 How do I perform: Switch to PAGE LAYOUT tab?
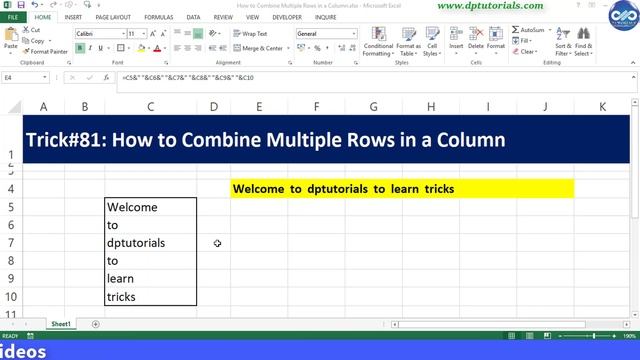(113, 17)
